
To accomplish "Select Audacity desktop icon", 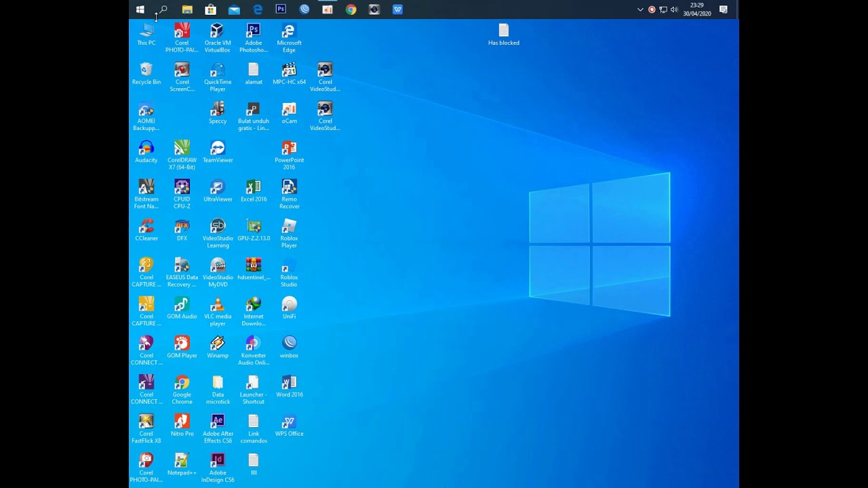I will pos(146,152).
